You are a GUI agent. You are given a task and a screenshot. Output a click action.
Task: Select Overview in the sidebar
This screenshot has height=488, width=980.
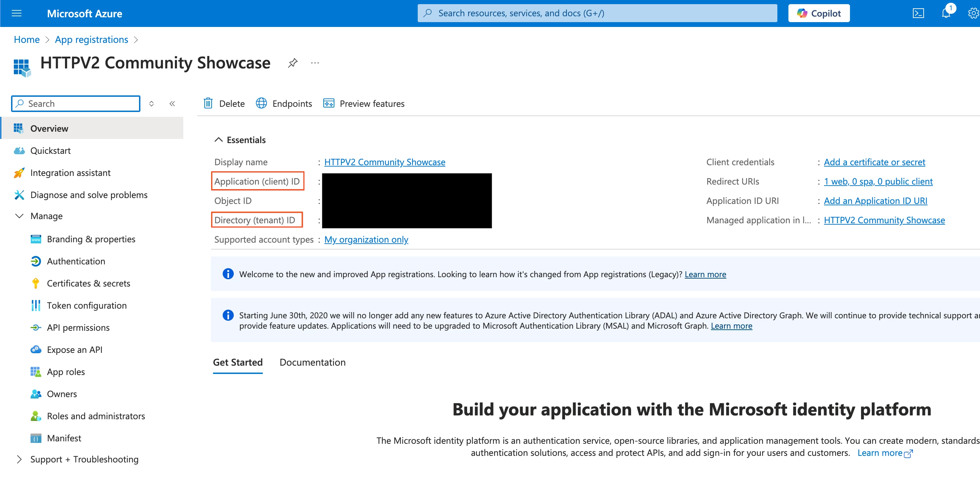(x=92, y=128)
